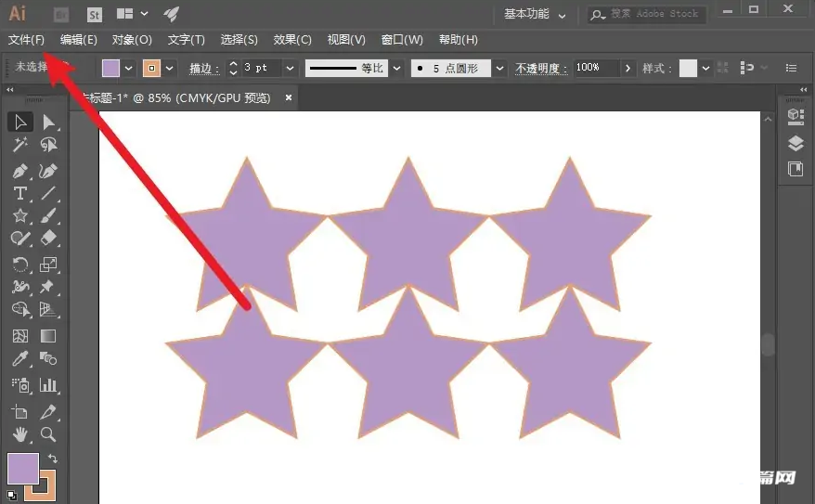Click the GPU performance rocket icon

pos(171,14)
